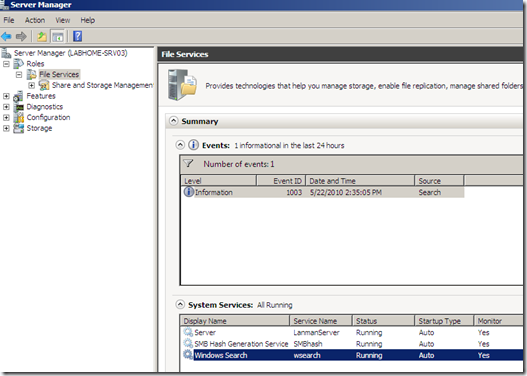Click the Events info icon in Summary
This screenshot has height=376, width=527.
click(x=193, y=145)
